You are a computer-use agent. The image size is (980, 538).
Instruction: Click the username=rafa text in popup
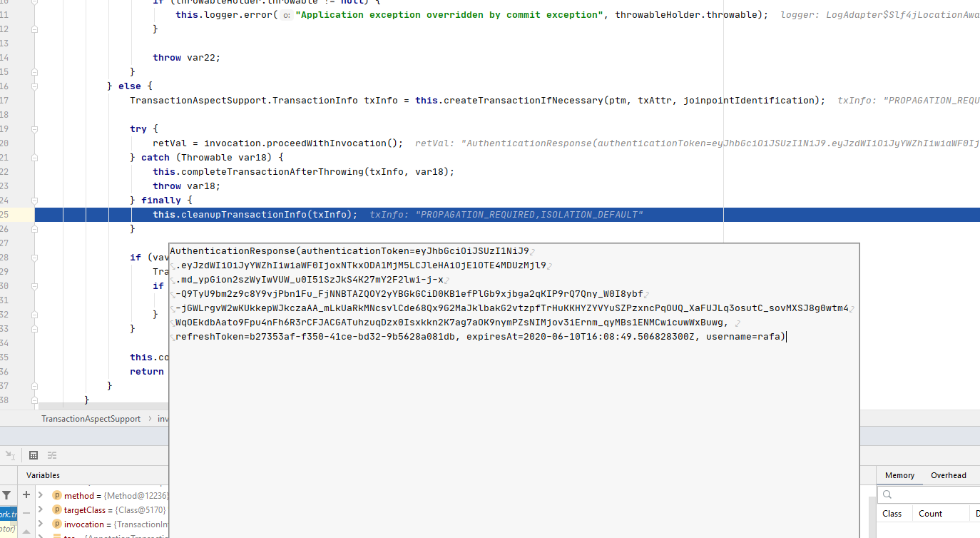point(745,337)
